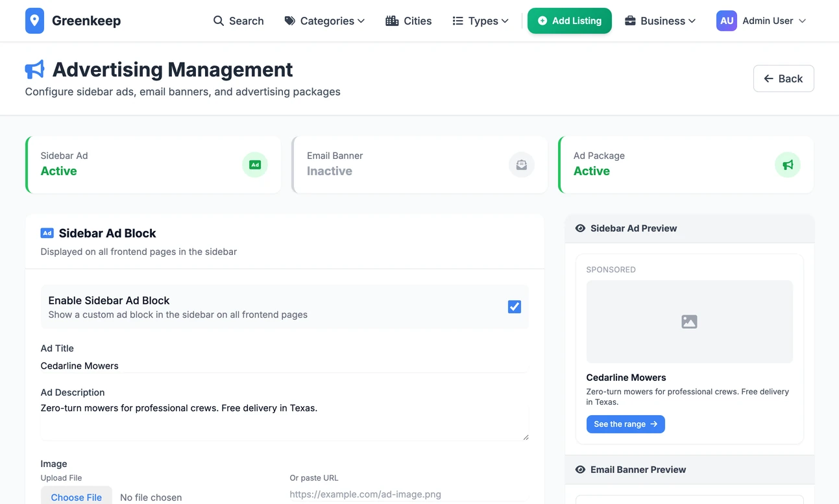Open the Admin User account chevron
Image resolution: width=839 pixels, height=504 pixels.
click(x=803, y=21)
